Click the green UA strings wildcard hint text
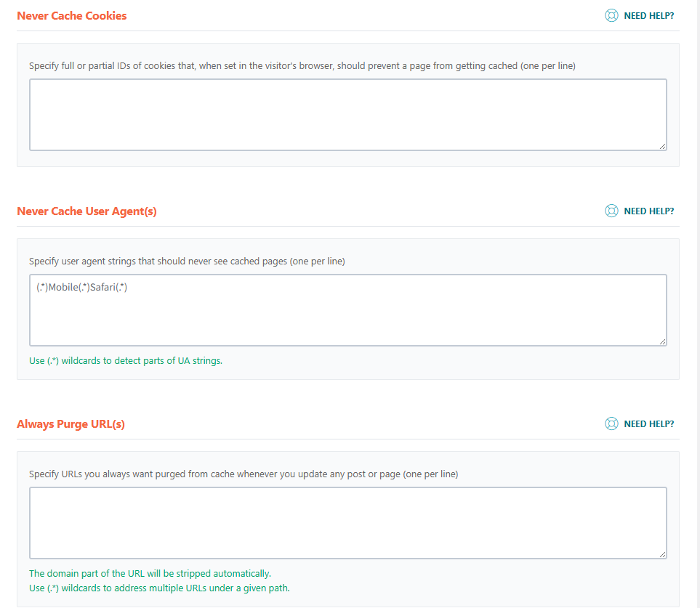Screen dimensions: 700x608 click(x=126, y=360)
